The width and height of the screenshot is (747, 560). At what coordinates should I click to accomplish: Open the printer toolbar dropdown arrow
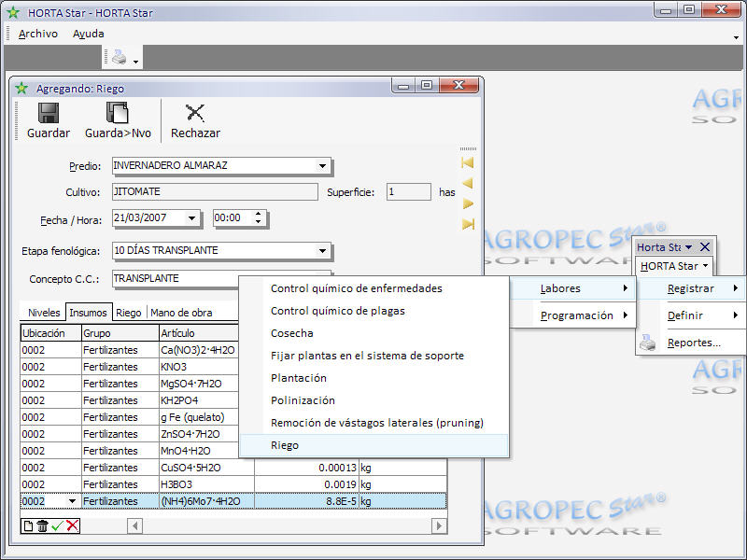(135, 62)
